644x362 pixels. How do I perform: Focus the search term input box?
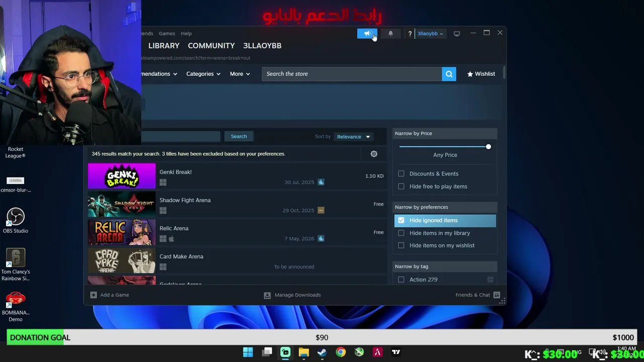tap(181, 137)
